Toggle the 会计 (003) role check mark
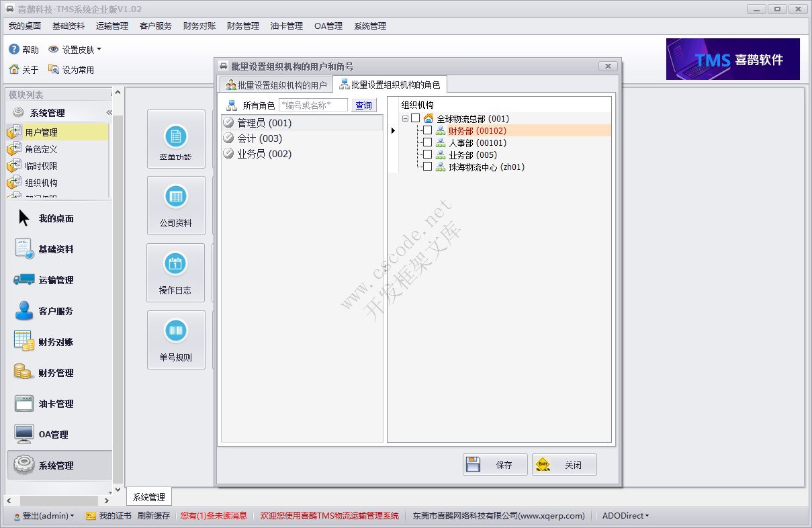This screenshot has height=528, width=812. (229, 138)
